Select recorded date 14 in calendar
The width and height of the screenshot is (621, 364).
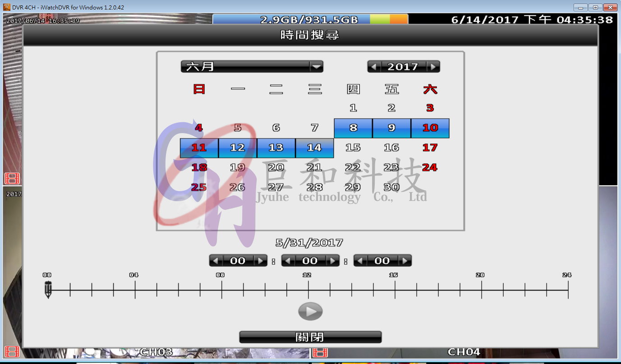pos(314,148)
